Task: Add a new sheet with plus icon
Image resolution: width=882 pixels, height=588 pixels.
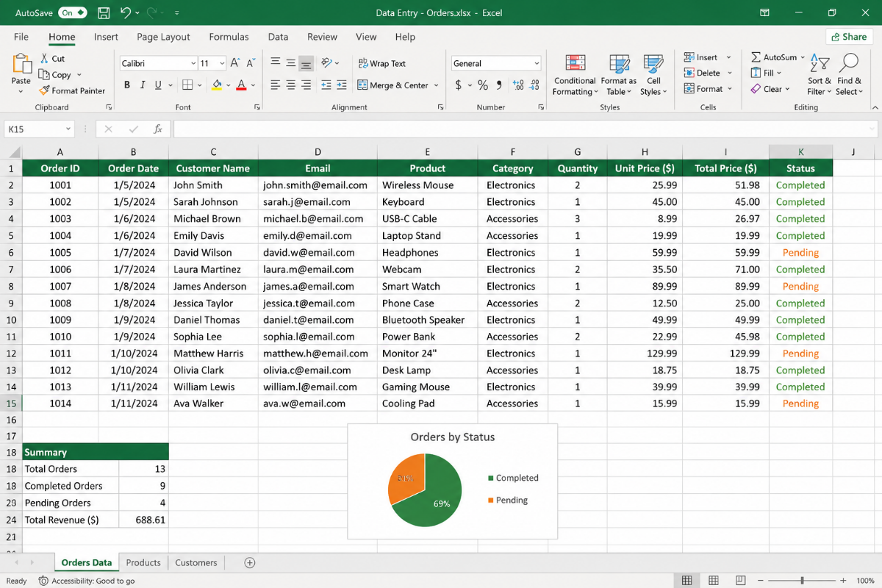Action: pos(249,563)
